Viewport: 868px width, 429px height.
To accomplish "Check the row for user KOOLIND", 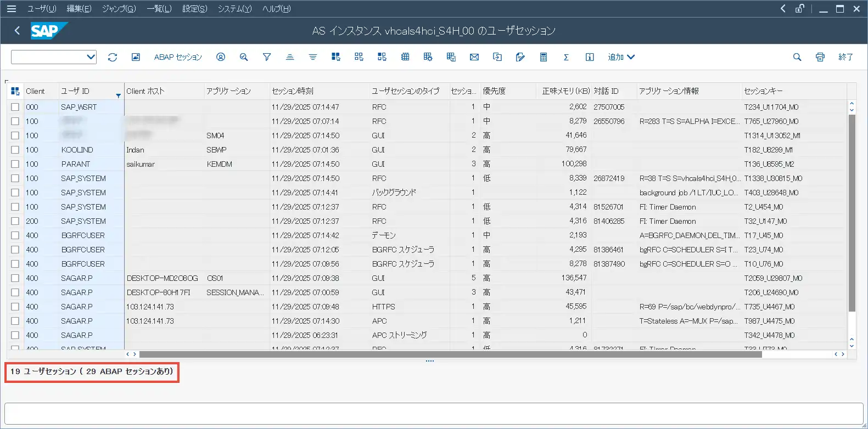I will click(x=15, y=150).
